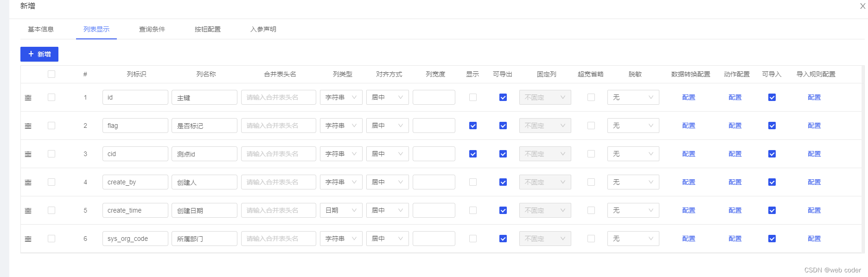Click 动作配置 配置 link in the sys_org_code row

pyautogui.click(x=735, y=239)
